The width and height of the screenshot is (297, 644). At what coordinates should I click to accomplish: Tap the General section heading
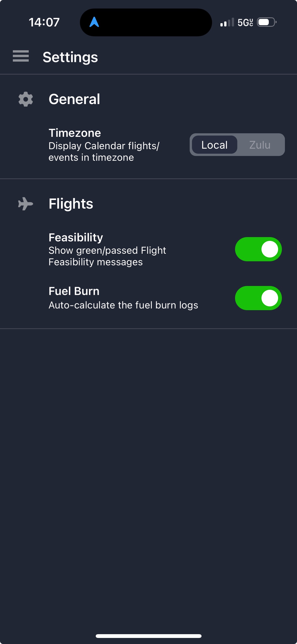tap(74, 99)
